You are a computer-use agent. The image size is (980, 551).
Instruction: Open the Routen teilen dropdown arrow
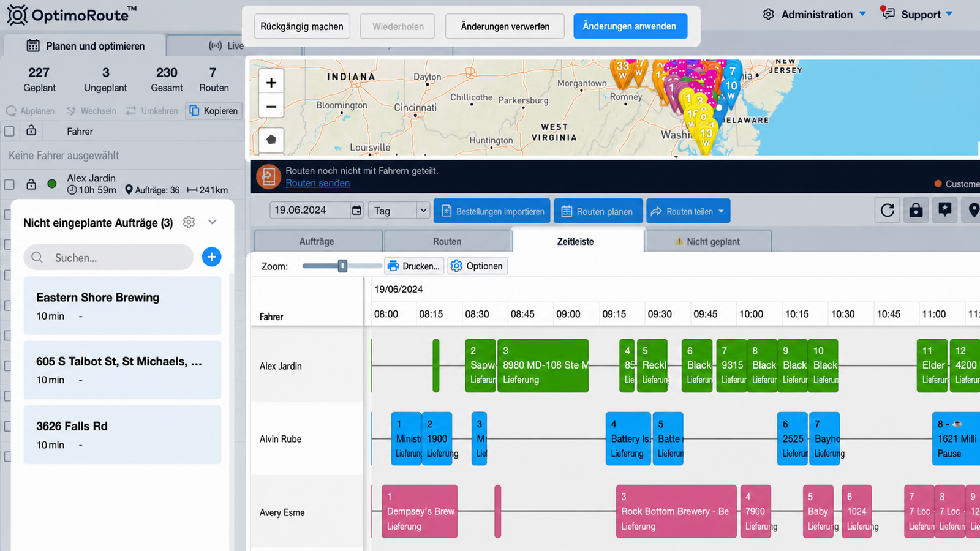tap(721, 211)
